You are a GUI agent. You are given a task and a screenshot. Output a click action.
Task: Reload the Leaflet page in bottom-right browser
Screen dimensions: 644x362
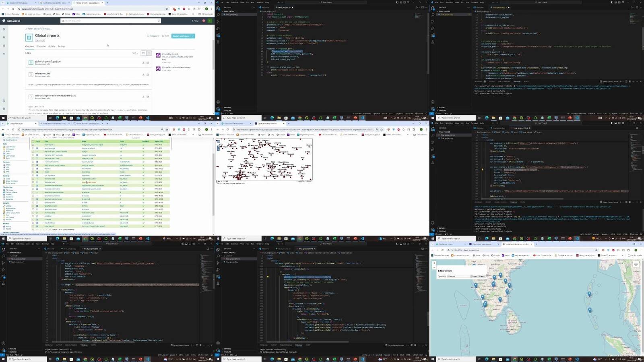[x=442, y=250]
